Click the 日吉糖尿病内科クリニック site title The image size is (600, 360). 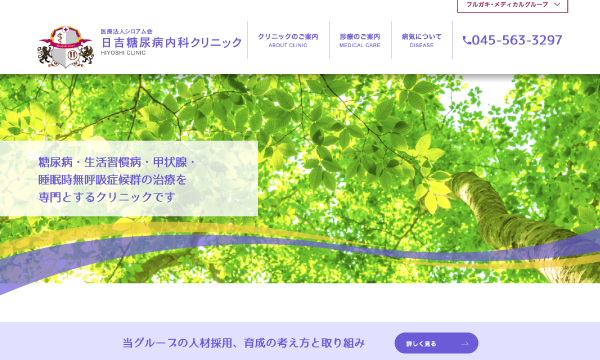pos(171,42)
